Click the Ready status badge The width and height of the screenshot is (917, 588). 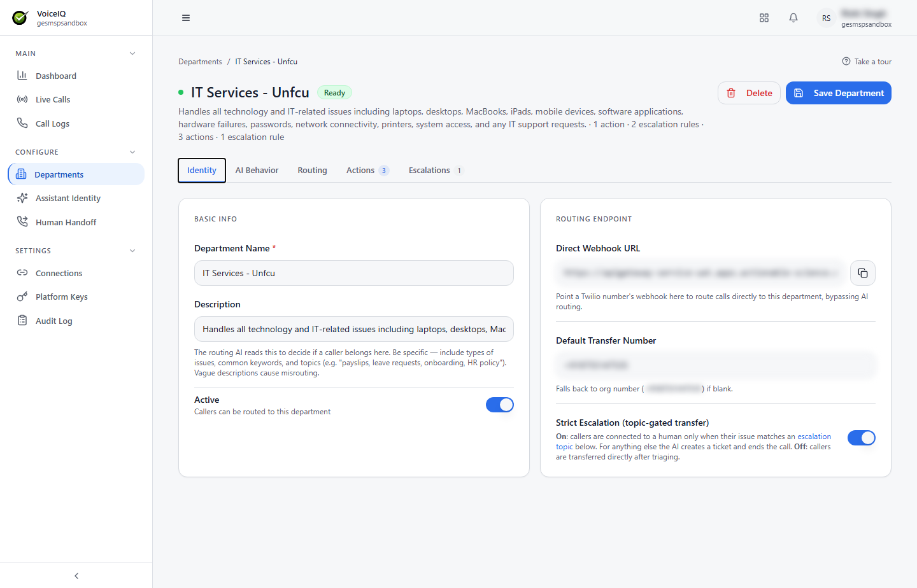334,93
